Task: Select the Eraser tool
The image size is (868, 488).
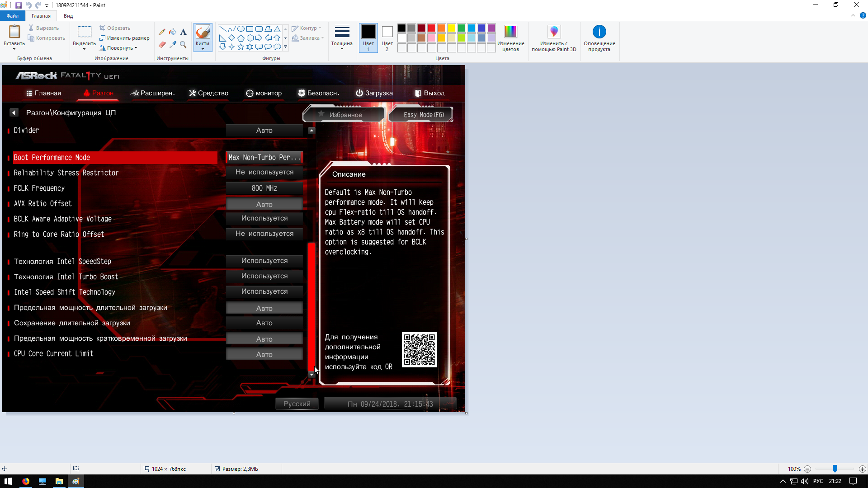Action: [x=162, y=44]
